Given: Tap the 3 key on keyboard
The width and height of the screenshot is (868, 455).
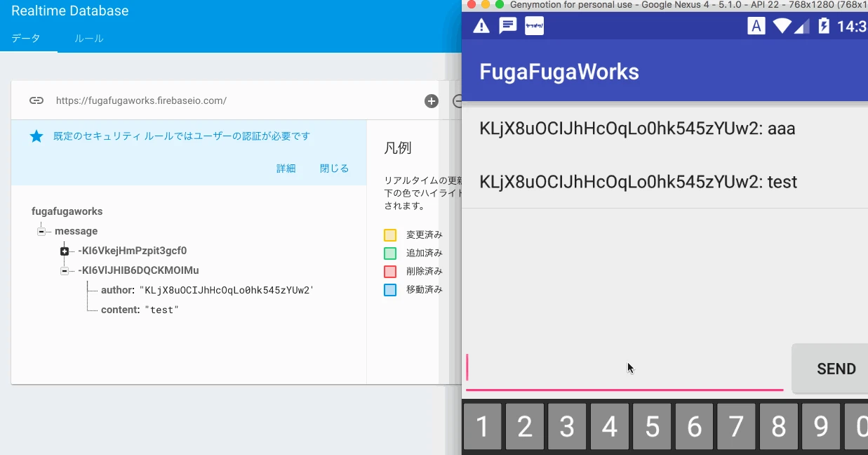Looking at the screenshot, I should (567, 427).
